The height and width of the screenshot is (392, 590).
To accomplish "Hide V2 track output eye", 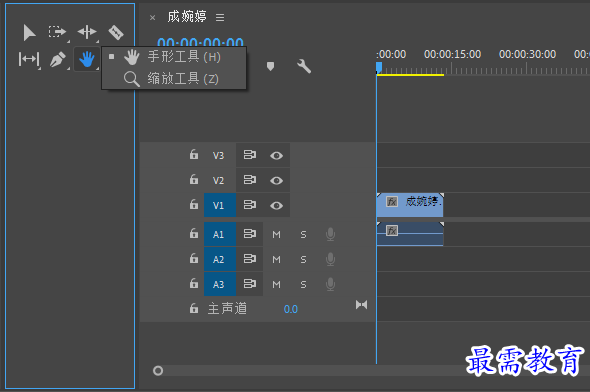I will point(277,181).
